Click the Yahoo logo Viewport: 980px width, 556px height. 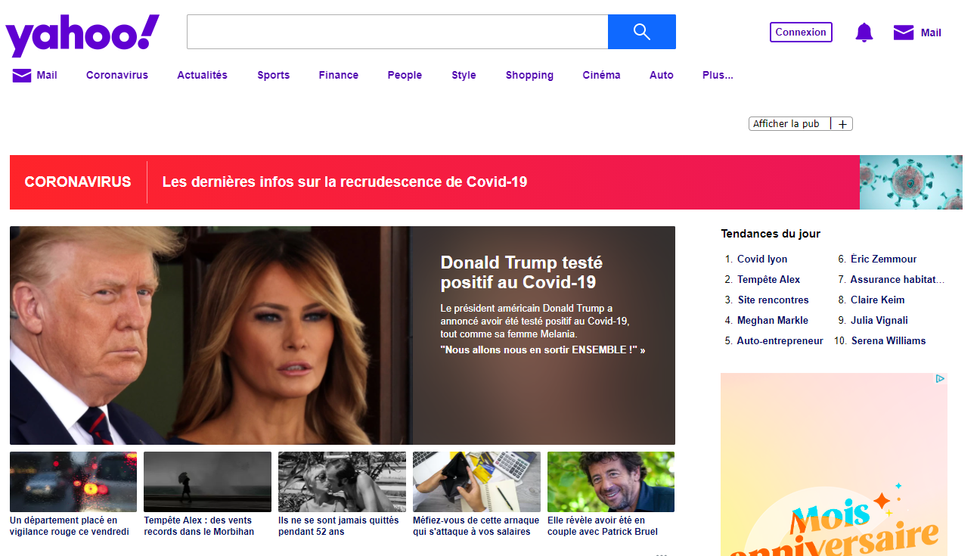point(82,36)
